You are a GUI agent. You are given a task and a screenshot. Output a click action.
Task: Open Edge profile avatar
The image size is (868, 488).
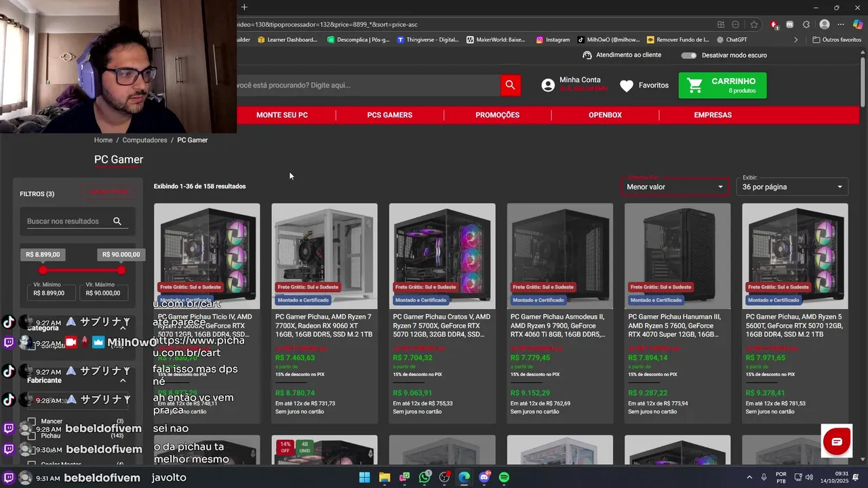tap(825, 24)
